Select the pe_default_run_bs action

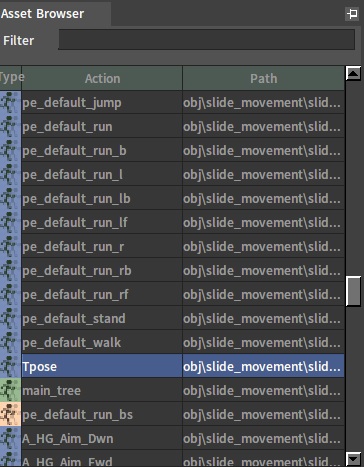click(x=102, y=414)
